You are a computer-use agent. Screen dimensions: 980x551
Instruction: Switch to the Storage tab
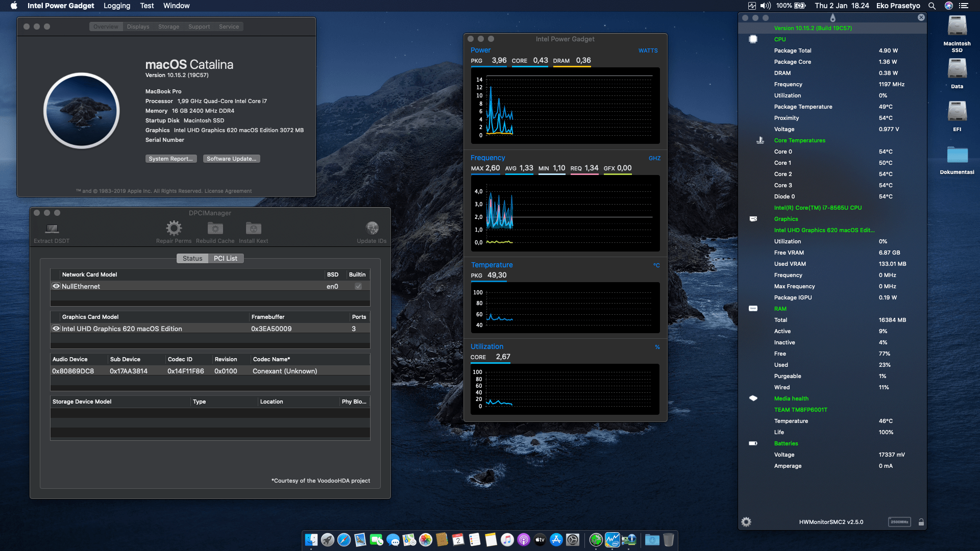tap(169, 27)
